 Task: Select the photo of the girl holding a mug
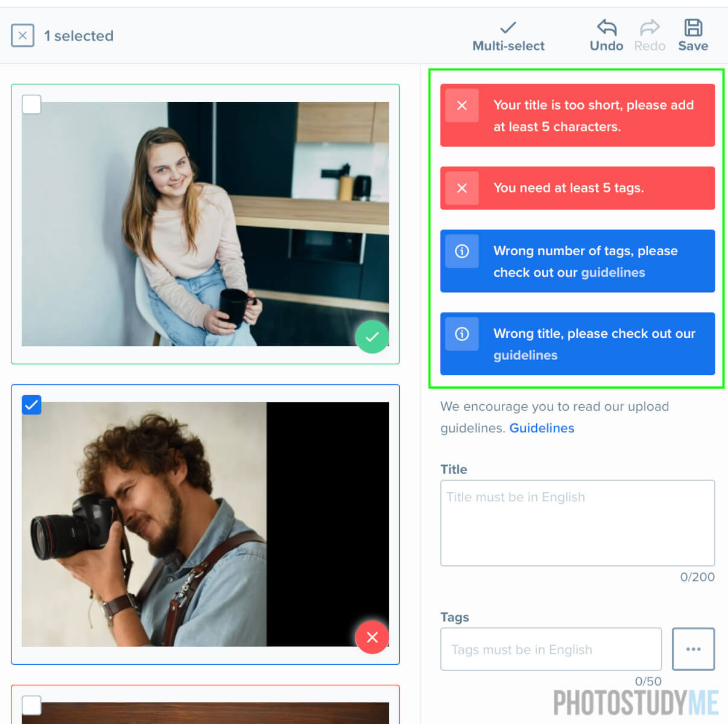[205, 224]
